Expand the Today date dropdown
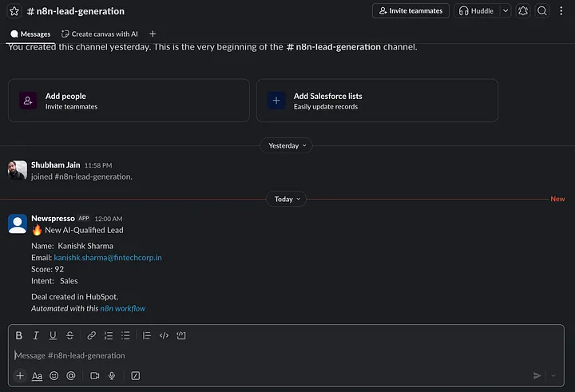The height and width of the screenshot is (392, 575). pyautogui.click(x=286, y=199)
